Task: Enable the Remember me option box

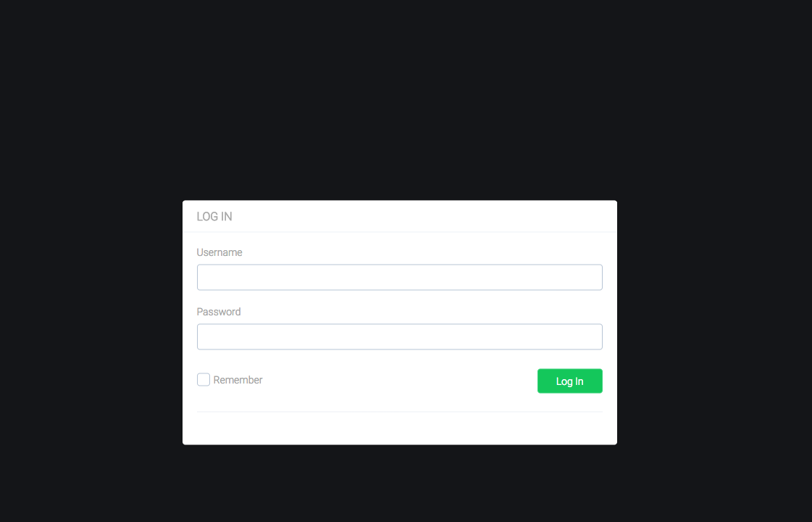Action: (x=204, y=379)
